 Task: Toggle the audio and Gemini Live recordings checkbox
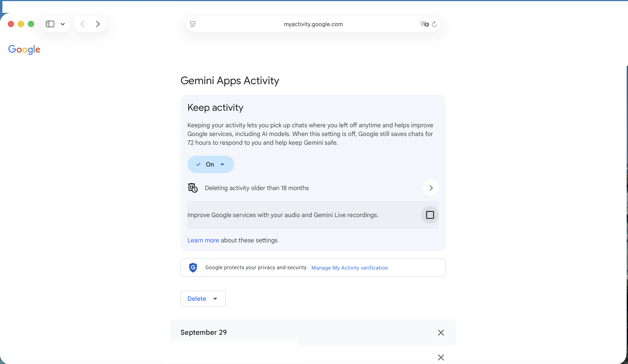(x=430, y=215)
